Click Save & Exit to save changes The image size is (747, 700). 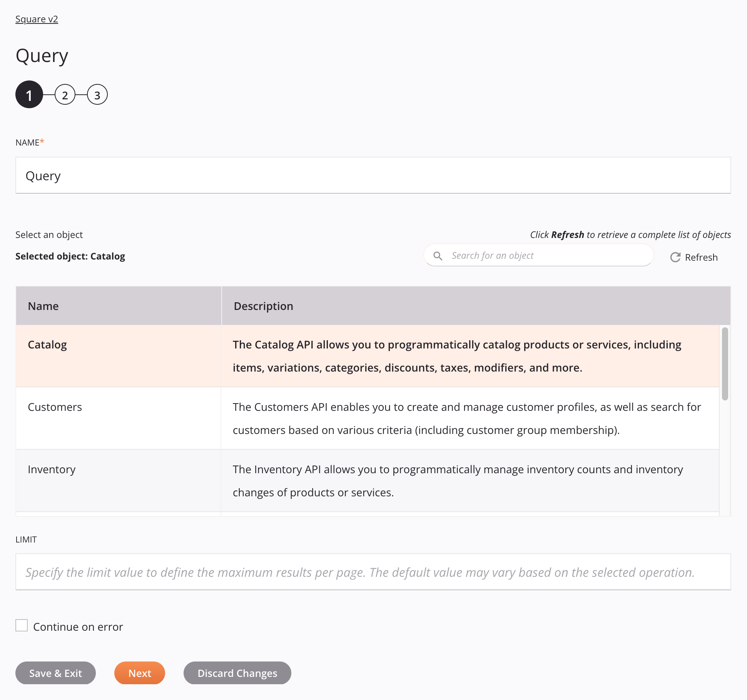55,672
